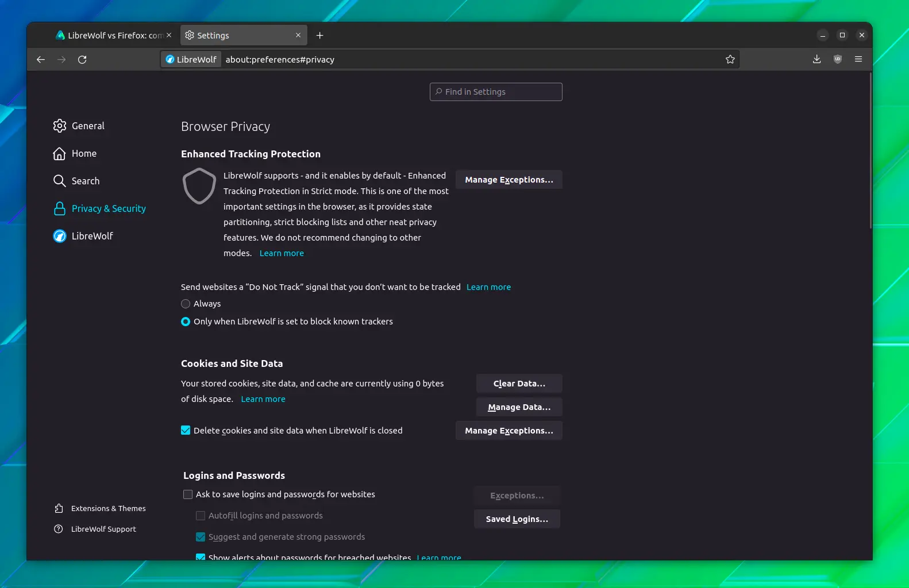Open the Downloads panel
Viewport: 909px width, 588px height.
[816, 59]
